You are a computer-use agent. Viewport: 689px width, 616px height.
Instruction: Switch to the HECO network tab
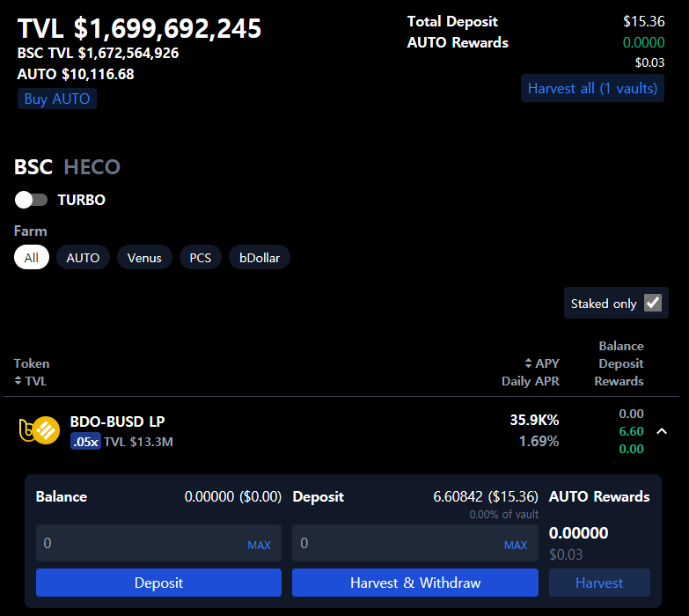[92, 167]
